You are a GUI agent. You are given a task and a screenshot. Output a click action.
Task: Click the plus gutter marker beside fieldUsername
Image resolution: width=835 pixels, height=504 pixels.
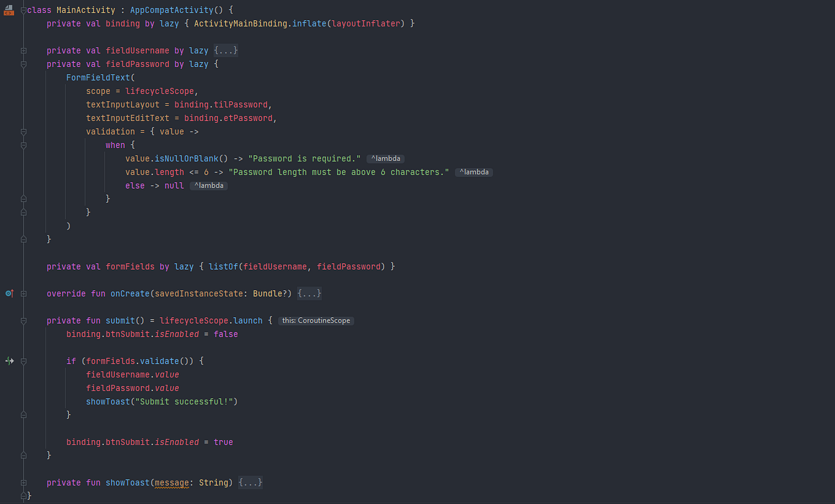pos(23,50)
